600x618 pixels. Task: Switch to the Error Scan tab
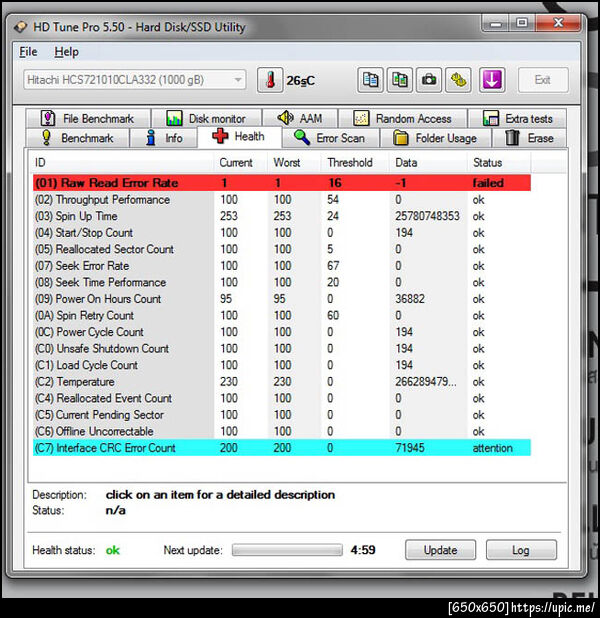tap(330, 138)
